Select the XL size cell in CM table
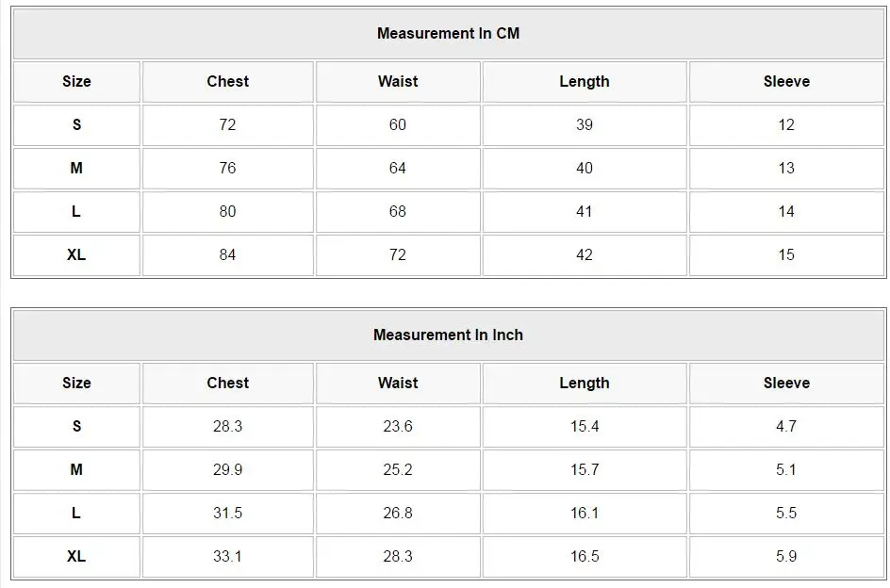Screen dimensions: 890x588 tap(76, 255)
